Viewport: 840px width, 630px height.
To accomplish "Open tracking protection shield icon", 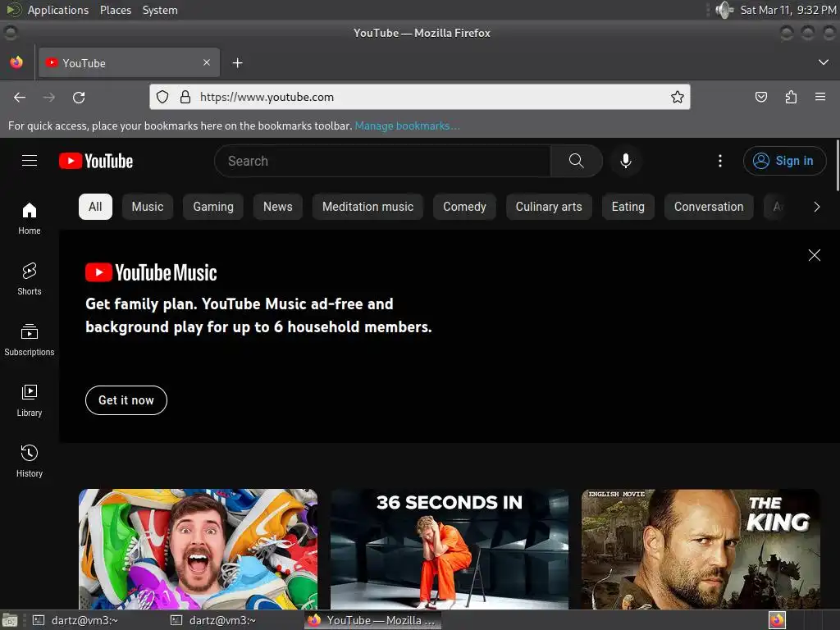I will (x=162, y=97).
